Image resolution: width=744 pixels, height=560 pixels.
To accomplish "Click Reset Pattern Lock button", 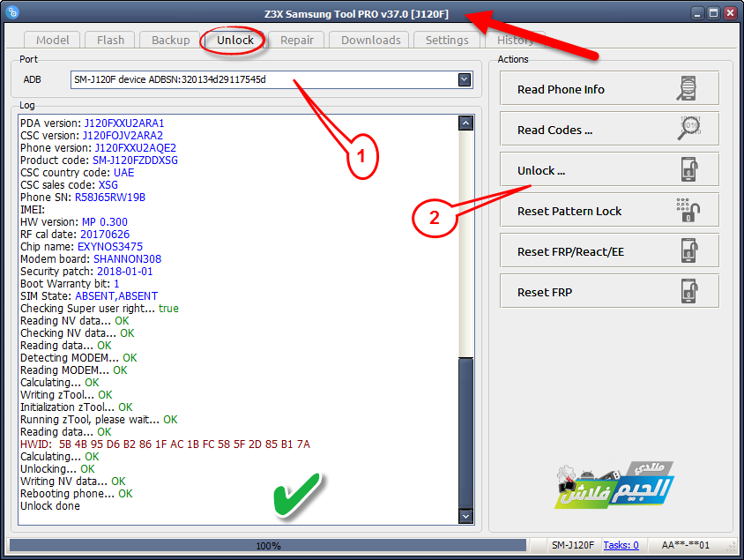I will pyautogui.click(x=609, y=210).
